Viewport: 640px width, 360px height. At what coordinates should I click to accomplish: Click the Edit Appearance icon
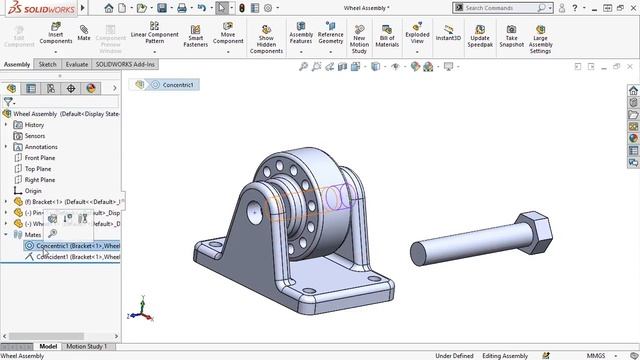tap(415, 67)
